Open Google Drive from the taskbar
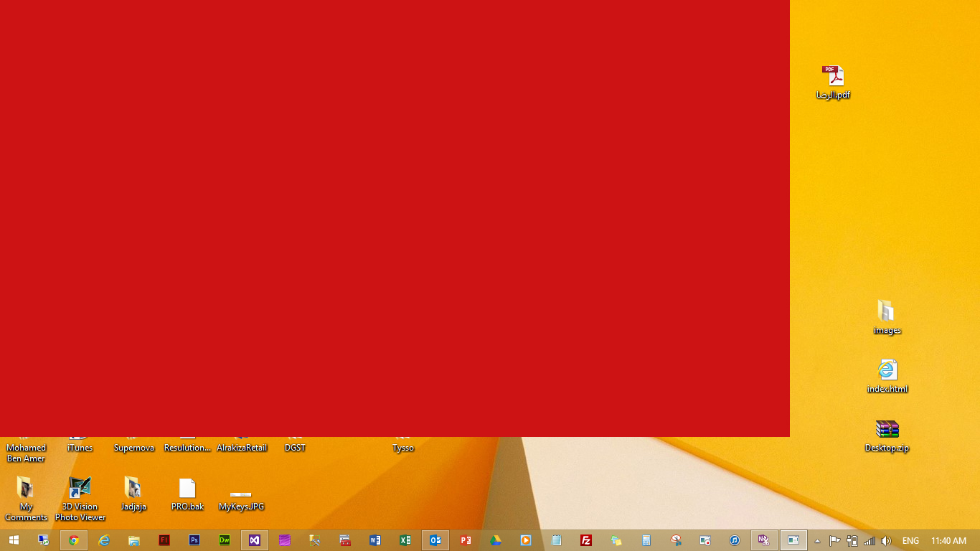 click(496, 540)
